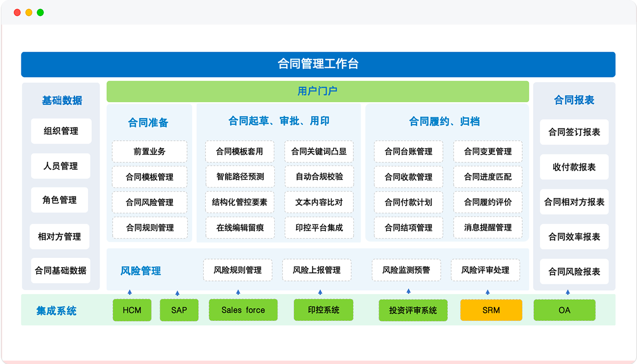Open 在线编辑留痕 box
This screenshot has width=637, height=364.
240,228
